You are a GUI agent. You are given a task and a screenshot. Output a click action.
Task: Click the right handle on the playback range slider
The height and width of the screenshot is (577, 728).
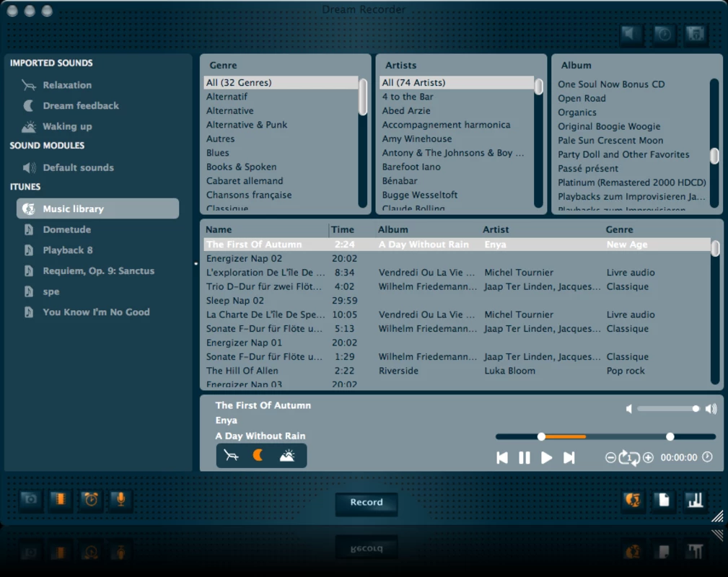coord(670,437)
